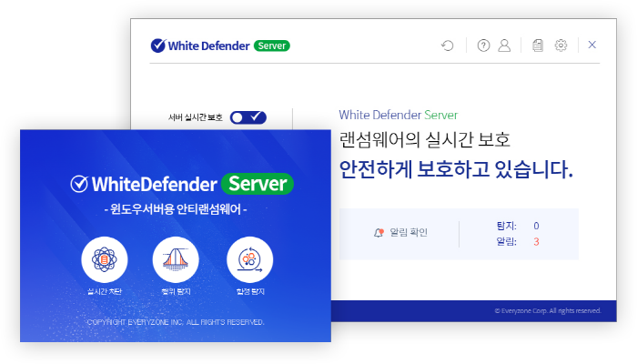Click the 탐지: label
Image resolution: width=637 pixels, height=364 pixels.
506,226
